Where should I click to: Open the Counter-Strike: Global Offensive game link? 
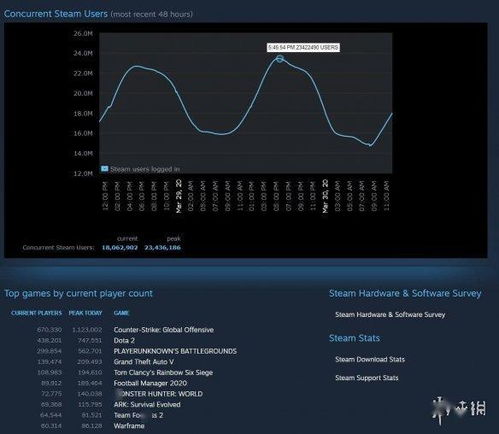click(164, 330)
